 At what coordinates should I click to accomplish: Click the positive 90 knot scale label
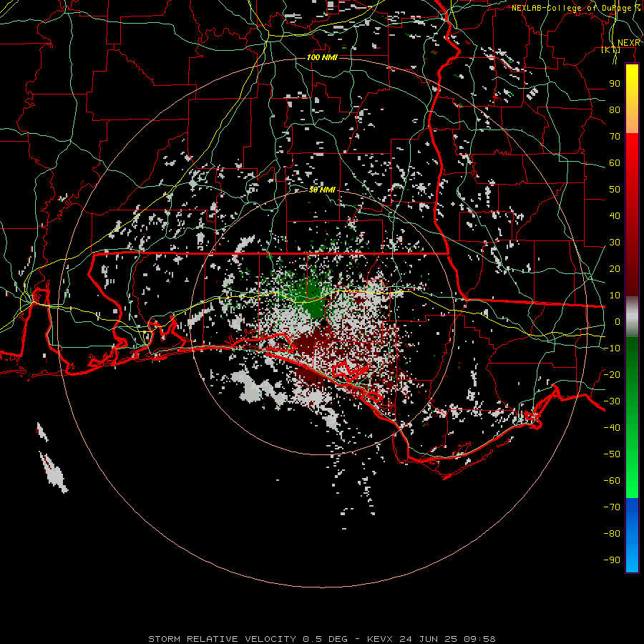[x=615, y=84]
